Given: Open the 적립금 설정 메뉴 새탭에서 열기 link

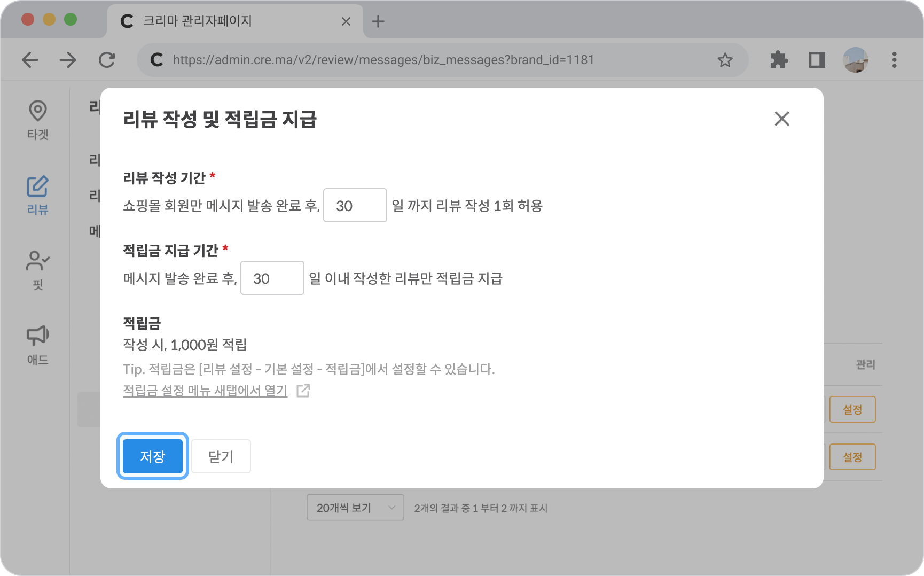Looking at the screenshot, I should coord(205,391).
